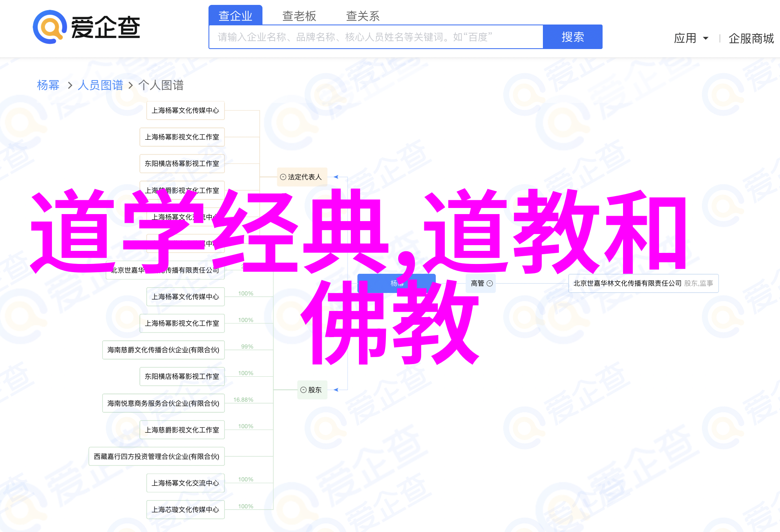Open the 企服商城 link
This screenshot has width=780, height=532.
pos(751,38)
